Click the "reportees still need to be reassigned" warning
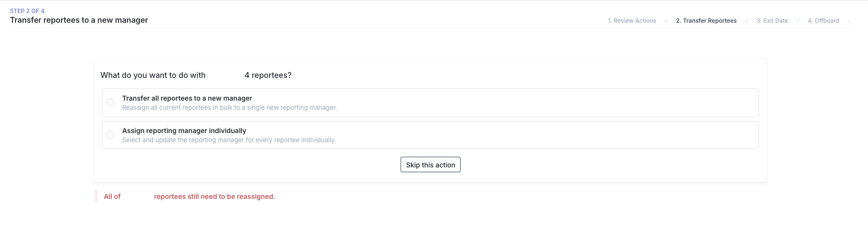 pyautogui.click(x=214, y=196)
